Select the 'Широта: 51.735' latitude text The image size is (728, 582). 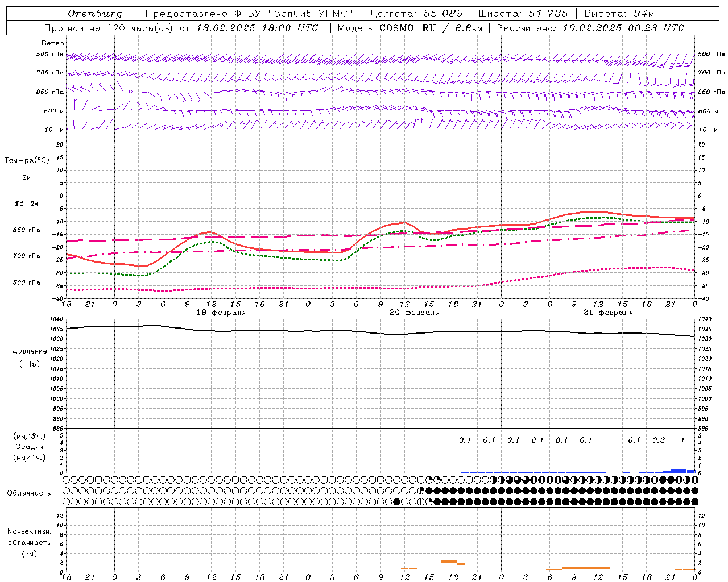(523, 14)
